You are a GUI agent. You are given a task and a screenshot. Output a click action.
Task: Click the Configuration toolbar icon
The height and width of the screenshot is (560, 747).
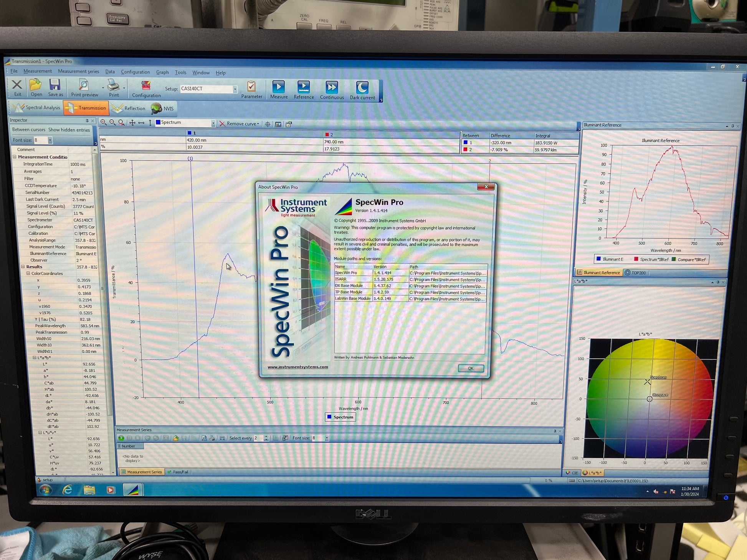146,86
